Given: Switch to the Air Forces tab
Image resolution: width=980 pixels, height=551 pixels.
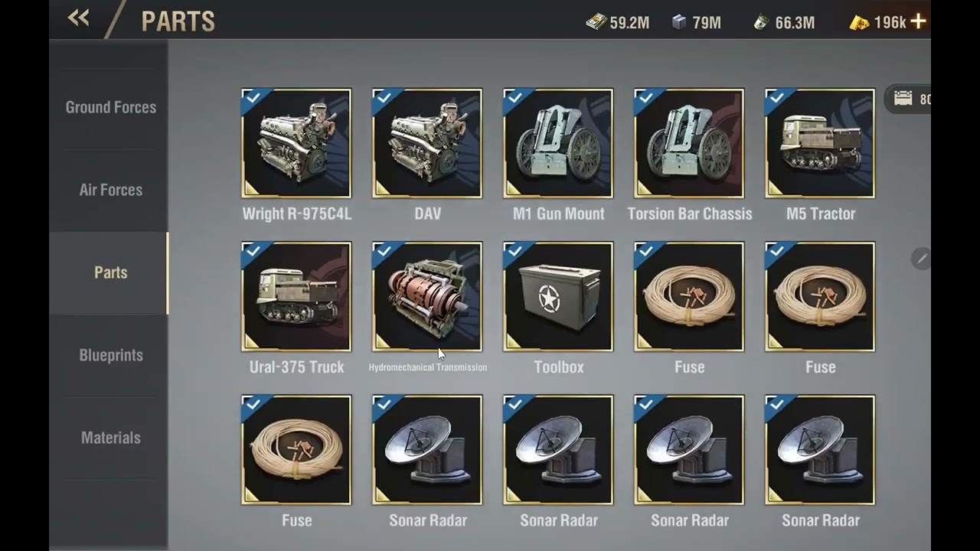Looking at the screenshot, I should coord(110,190).
